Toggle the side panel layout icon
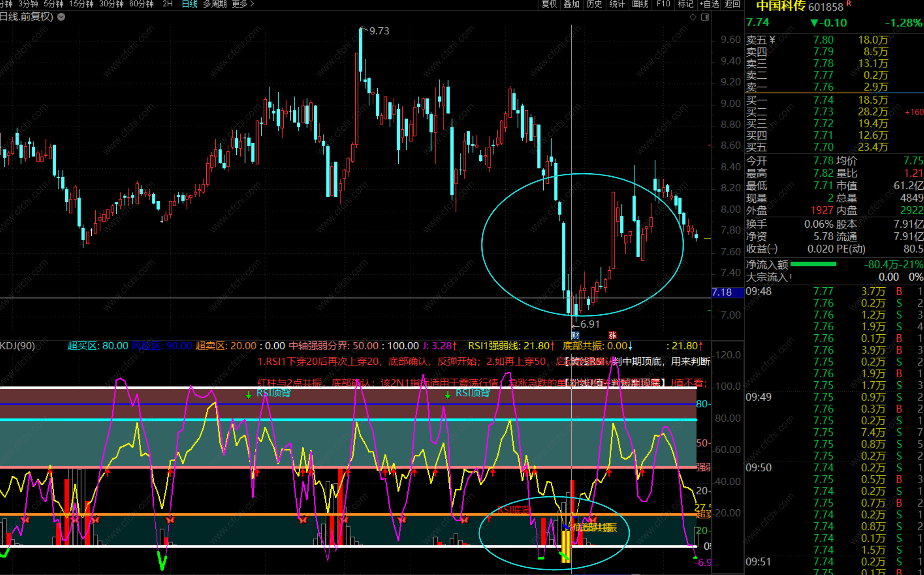This screenshot has width=924, height=575. tap(705, 17)
